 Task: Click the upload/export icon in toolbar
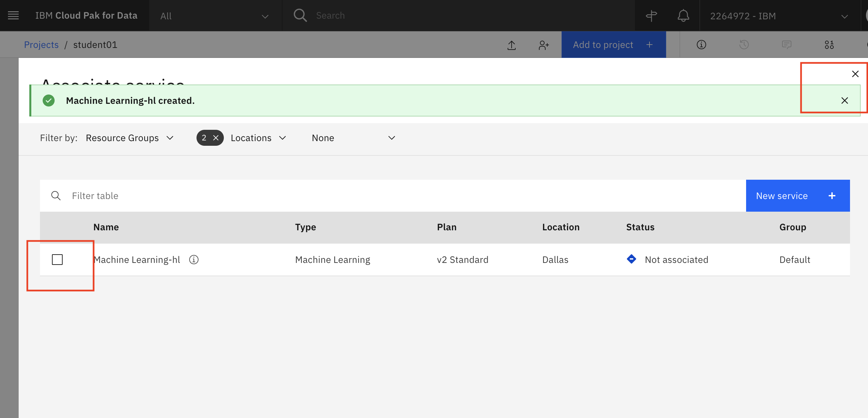[512, 45]
